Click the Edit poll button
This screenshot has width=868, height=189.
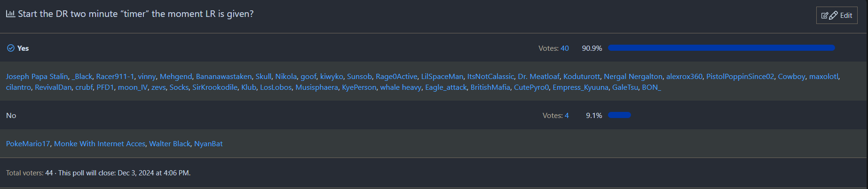836,16
